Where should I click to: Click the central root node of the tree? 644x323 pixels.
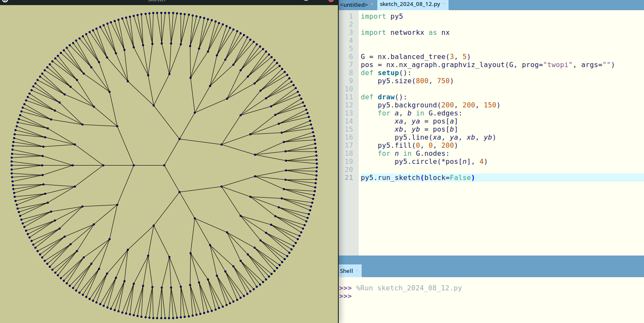164,165
